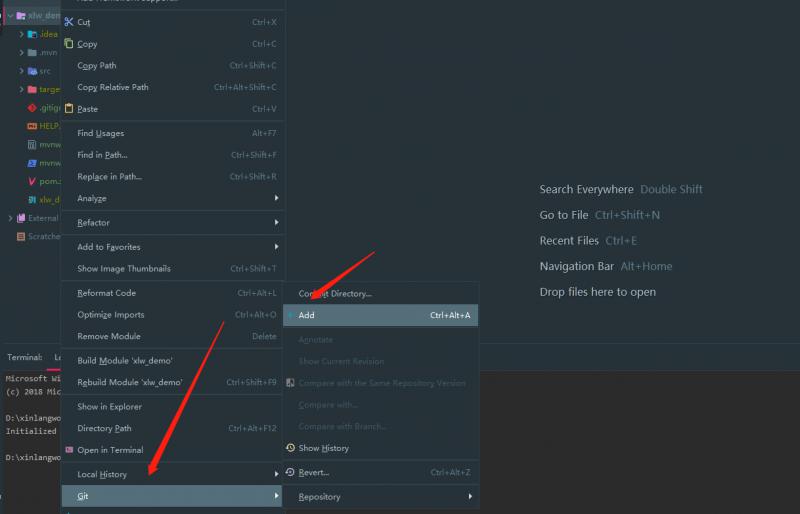Image resolution: width=800 pixels, height=514 pixels.
Task: Click the Copy pages icon
Action: (69, 43)
